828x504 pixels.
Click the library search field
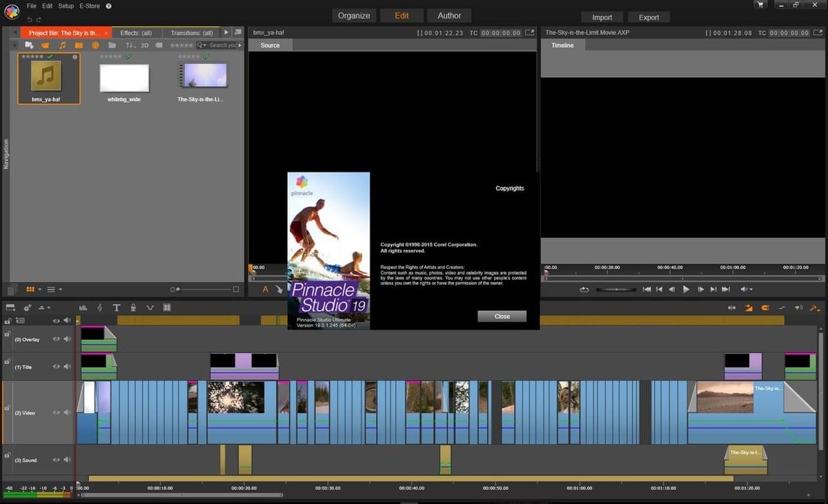pyautogui.click(x=222, y=46)
